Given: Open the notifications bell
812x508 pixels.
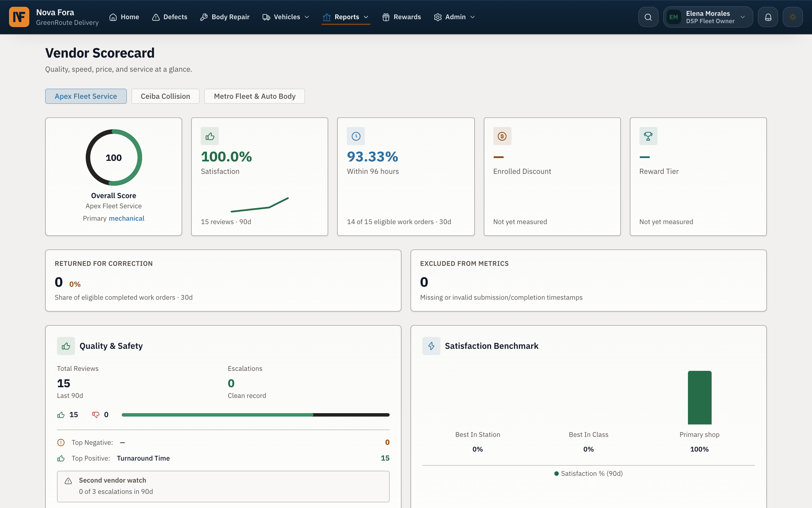Looking at the screenshot, I should 768,17.
